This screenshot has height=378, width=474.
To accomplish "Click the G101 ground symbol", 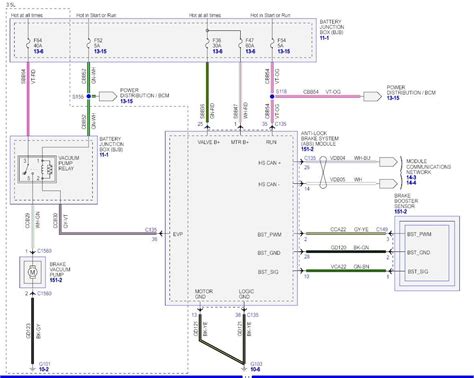I will pyautogui.click(x=32, y=368).
